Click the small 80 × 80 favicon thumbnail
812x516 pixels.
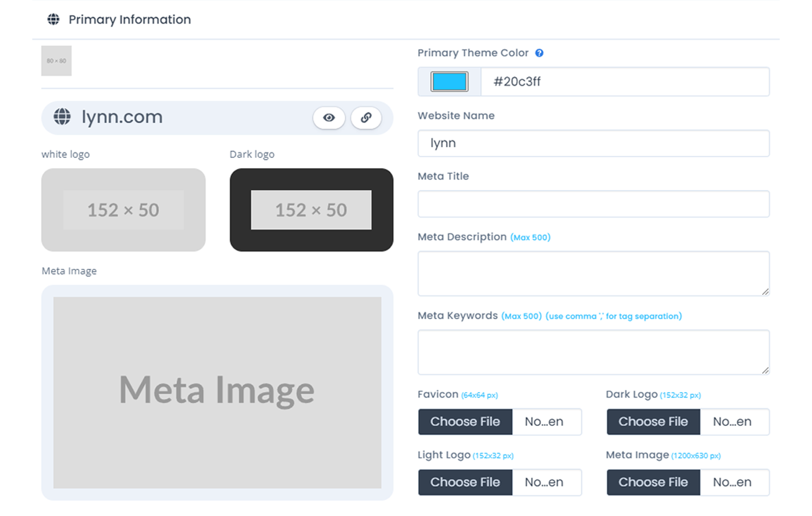click(x=57, y=61)
